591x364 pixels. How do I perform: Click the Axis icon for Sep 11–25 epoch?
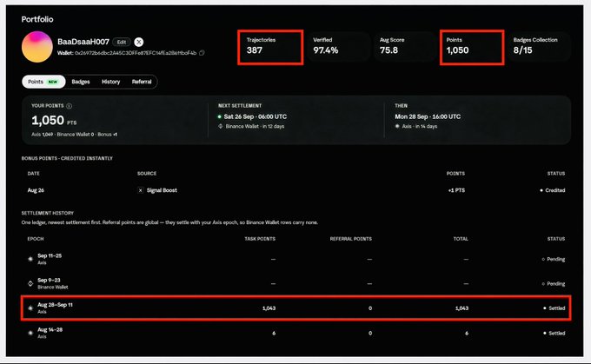(x=30, y=259)
